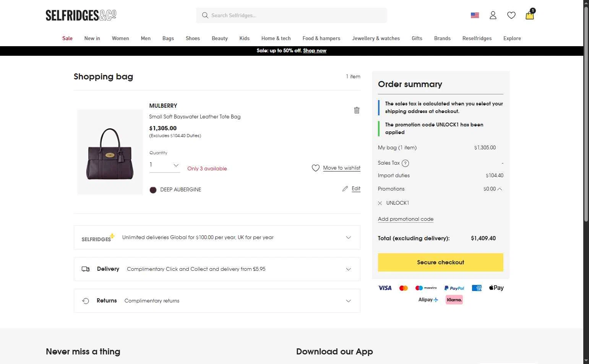589x364 pixels.
Task: Click the Mulberry bag product thumbnail
Action: click(110, 152)
